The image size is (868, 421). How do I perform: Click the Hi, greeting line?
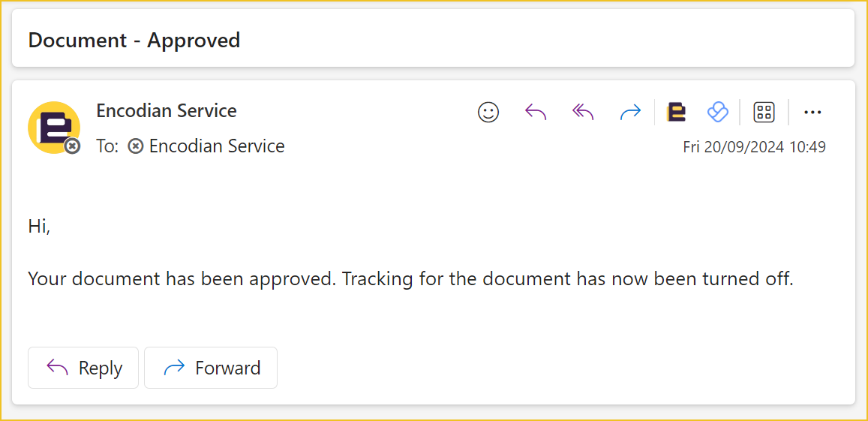(x=39, y=227)
